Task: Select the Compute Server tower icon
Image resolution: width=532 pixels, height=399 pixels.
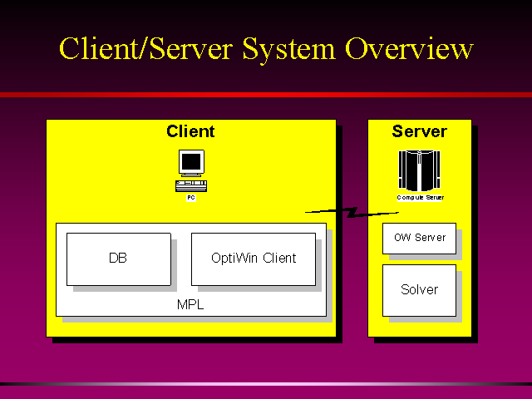Action: [x=419, y=171]
